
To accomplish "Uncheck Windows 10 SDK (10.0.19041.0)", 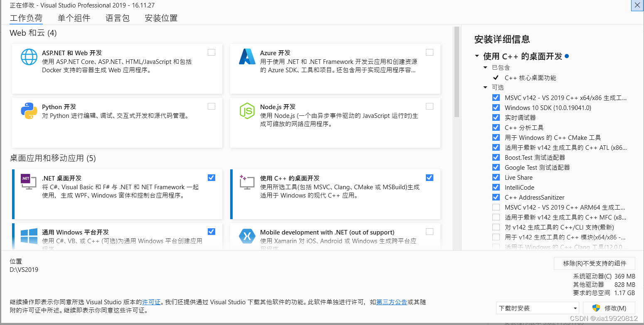I will click(x=496, y=108).
